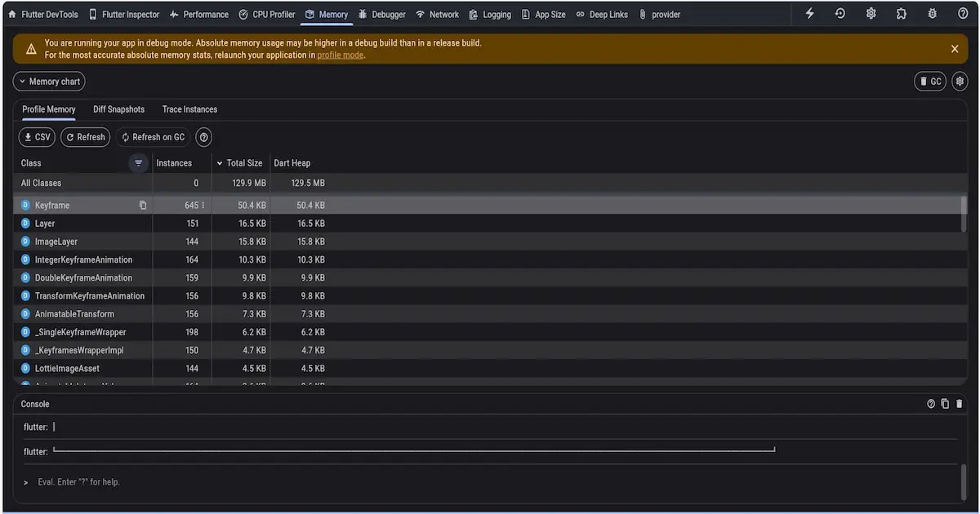Open the CPU Profiler tab
This screenshot has width=980, height=514.
click(x=267, y=15)
